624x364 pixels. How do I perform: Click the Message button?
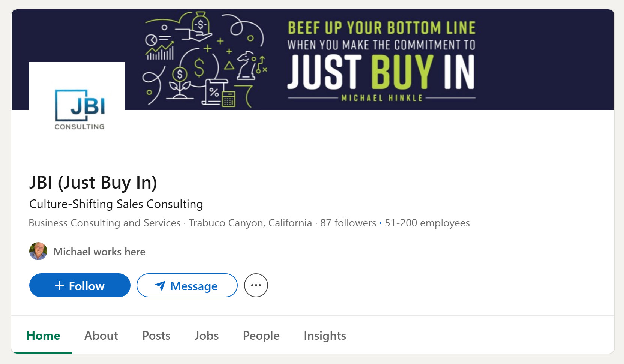[x=187, y=286]
